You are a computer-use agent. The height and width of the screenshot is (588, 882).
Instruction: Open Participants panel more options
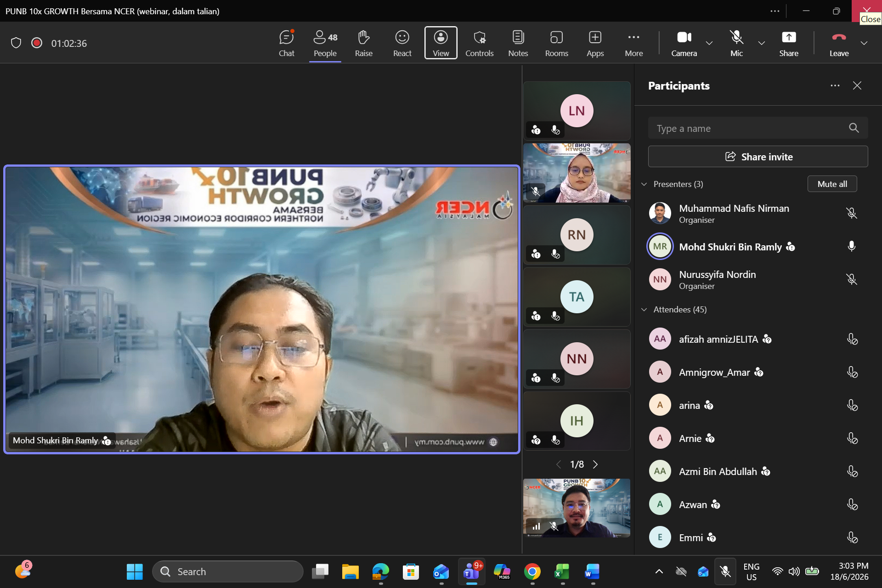tap(835, 86)
